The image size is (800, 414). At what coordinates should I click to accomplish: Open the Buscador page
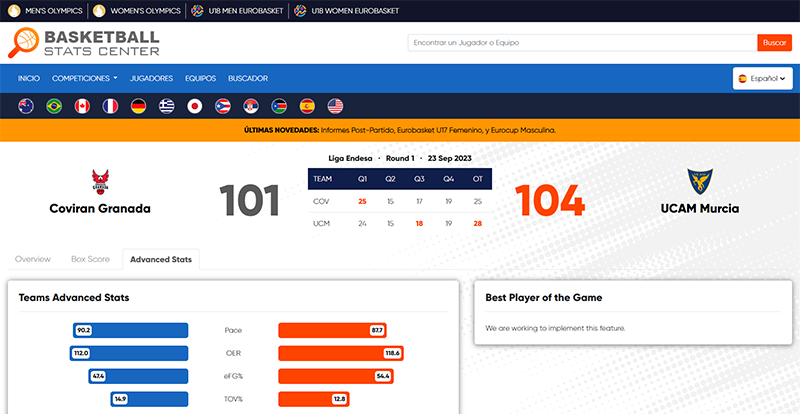coord(248,79)
